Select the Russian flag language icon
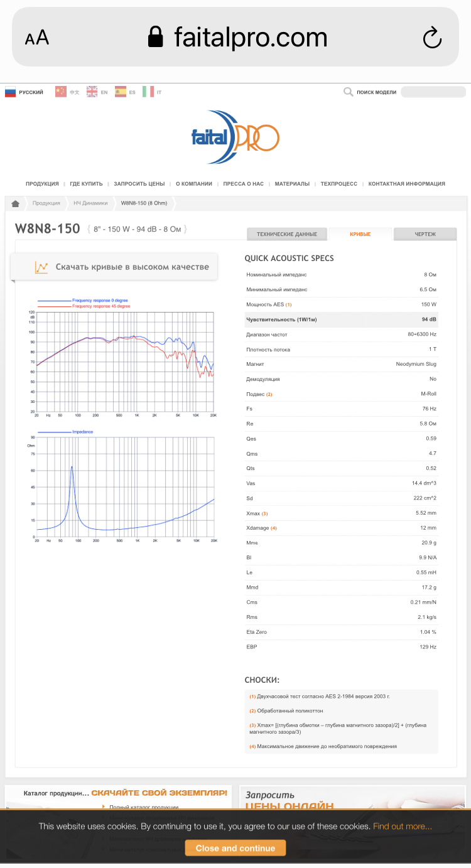 click(x=11, y=92)
